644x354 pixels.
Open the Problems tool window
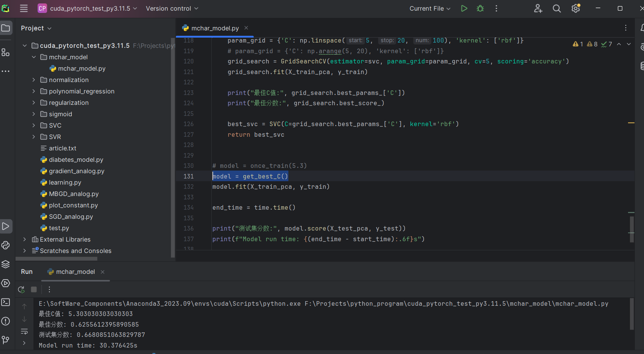(6, 321)
